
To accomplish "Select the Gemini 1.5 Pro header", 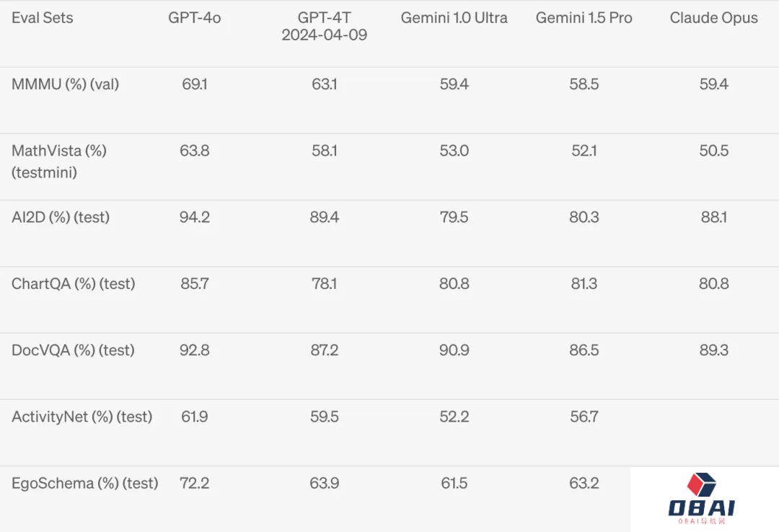I will [584, 18].
